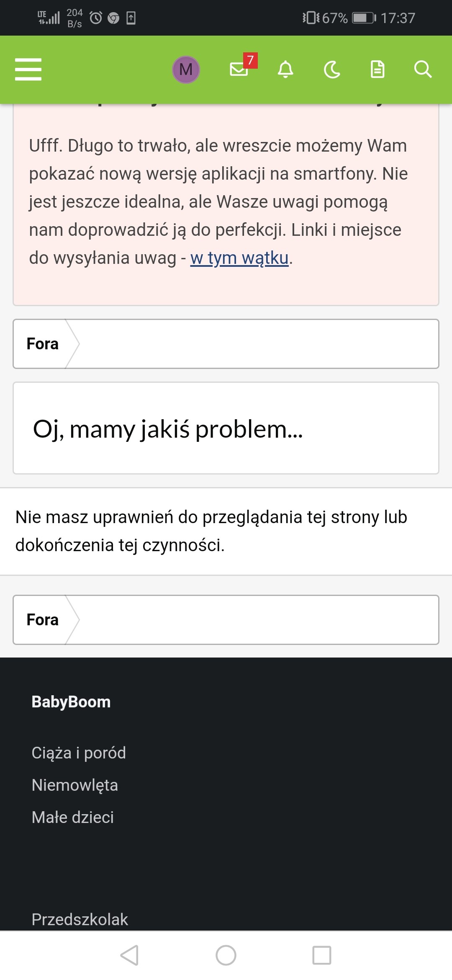Go to Ciąża i poród section
This screenshot has width=452, height=980.
pos(79,753)
